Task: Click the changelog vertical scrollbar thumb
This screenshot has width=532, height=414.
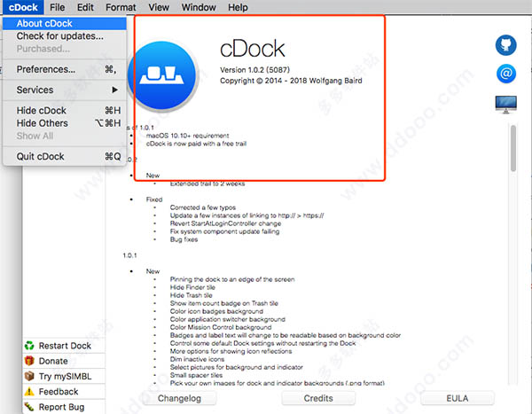Action: (x=513, y=148)
